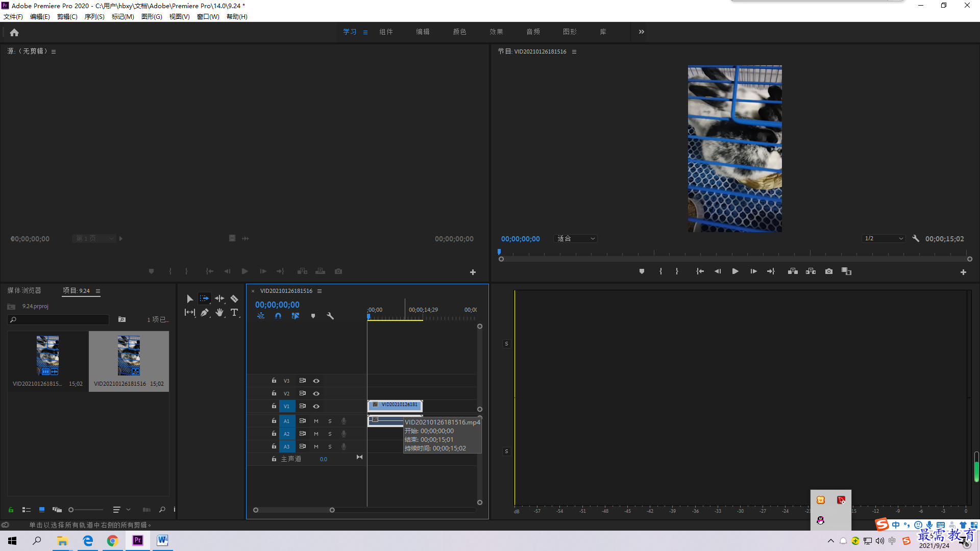Hide the V1 track output
980x551 pixels.
coord(316,406)
